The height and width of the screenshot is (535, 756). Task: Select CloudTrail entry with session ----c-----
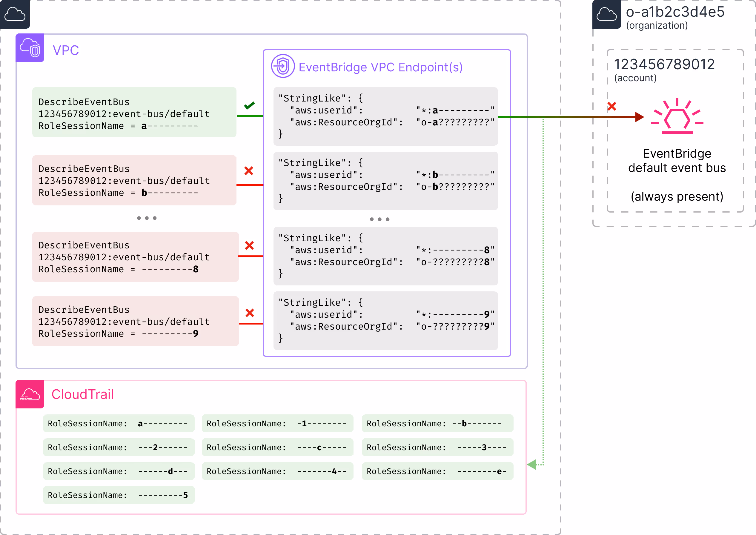[x=277, y=447]
